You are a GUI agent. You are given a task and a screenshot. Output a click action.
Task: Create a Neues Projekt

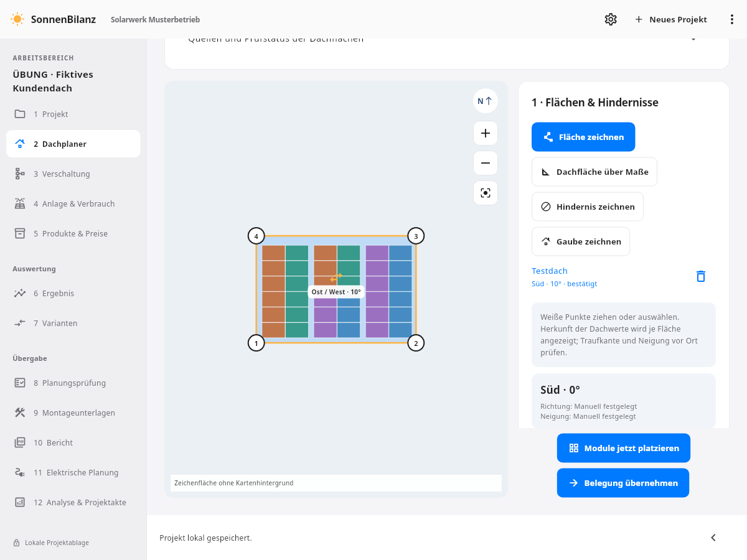pos(670,19)
